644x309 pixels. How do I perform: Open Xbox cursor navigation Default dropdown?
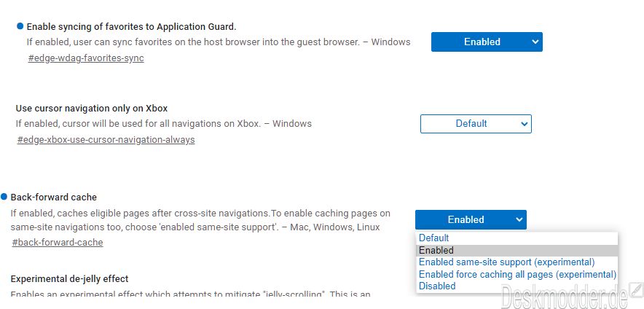pos(476,124)
